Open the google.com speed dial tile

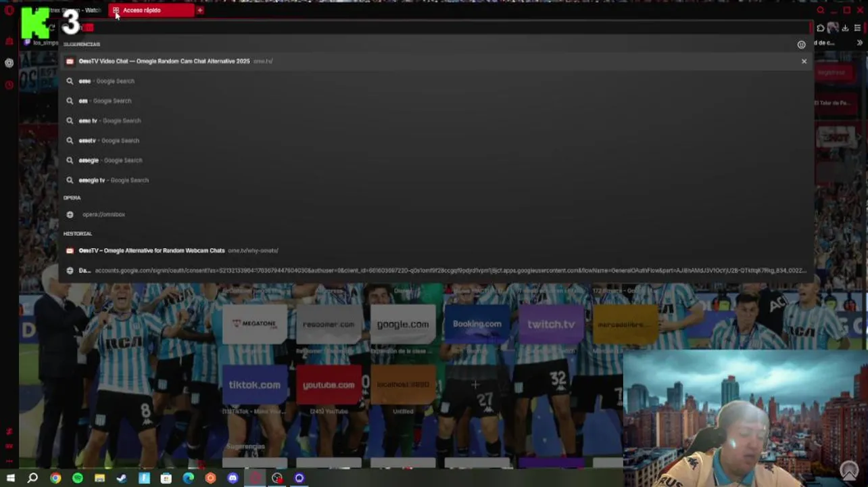[x=403, y=324]
